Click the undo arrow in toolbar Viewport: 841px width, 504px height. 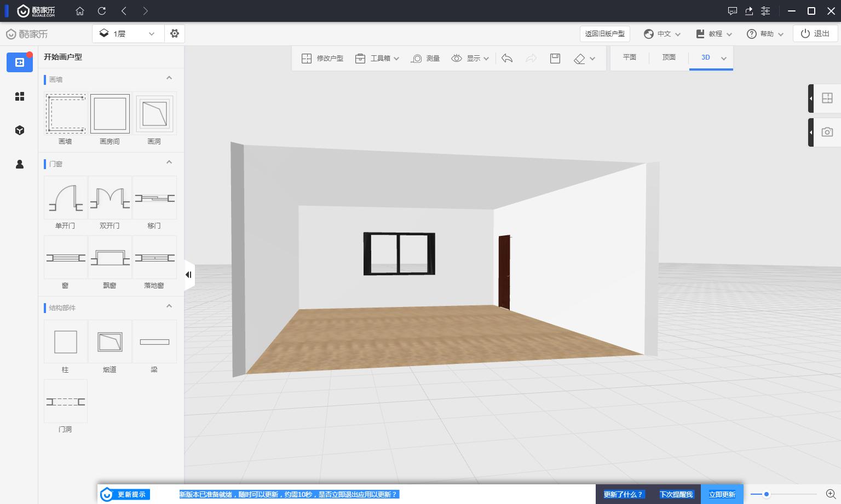point(507,59)
